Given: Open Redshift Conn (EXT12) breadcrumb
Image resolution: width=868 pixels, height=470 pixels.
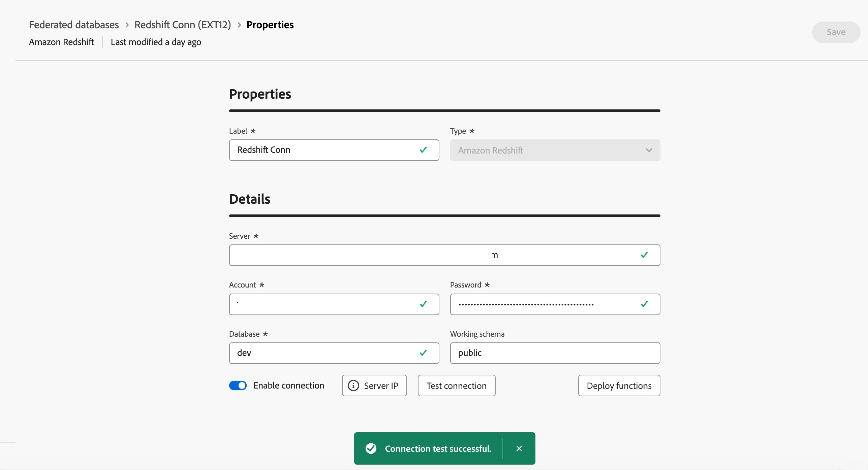Looking at the screenshot, I should tap(183, 25).
